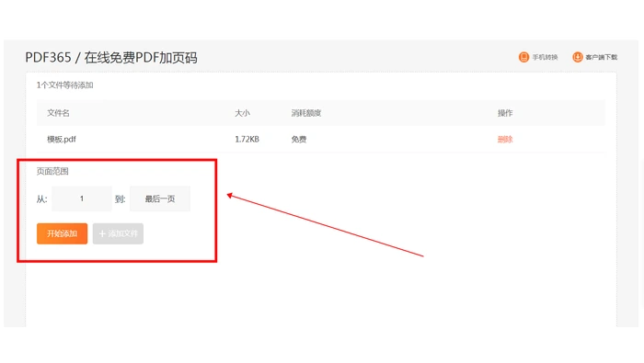
Task: Click the file size 1.72KB
Action: (247, 140)
